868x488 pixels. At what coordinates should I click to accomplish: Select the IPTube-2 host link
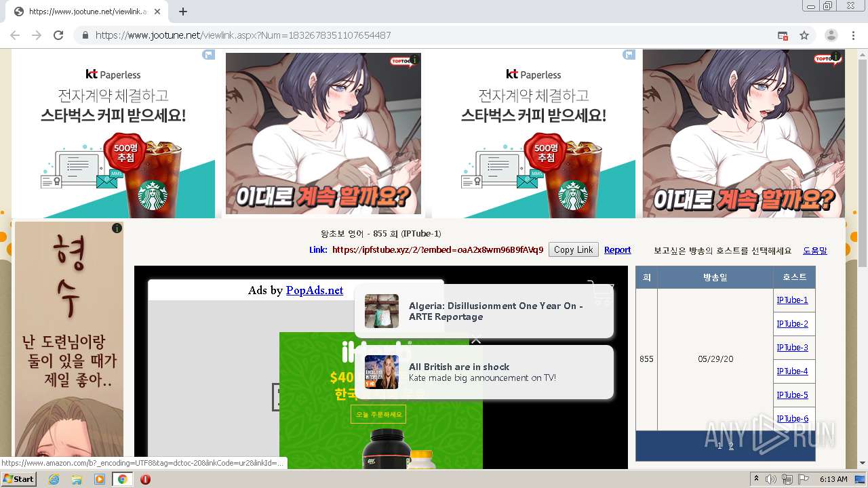point(792,324)
